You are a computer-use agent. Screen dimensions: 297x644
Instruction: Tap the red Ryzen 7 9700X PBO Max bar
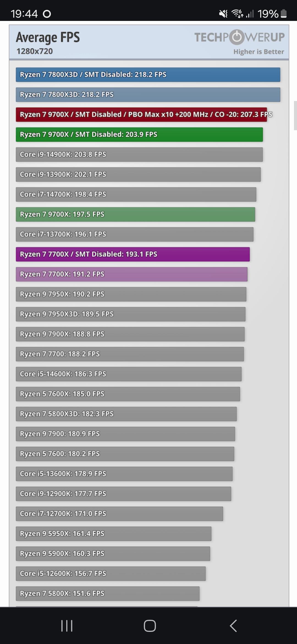point(141,114)
